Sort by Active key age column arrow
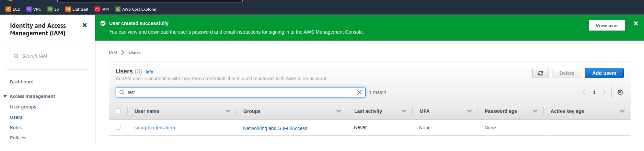The image size is (644, 151). tap(622, 111)
